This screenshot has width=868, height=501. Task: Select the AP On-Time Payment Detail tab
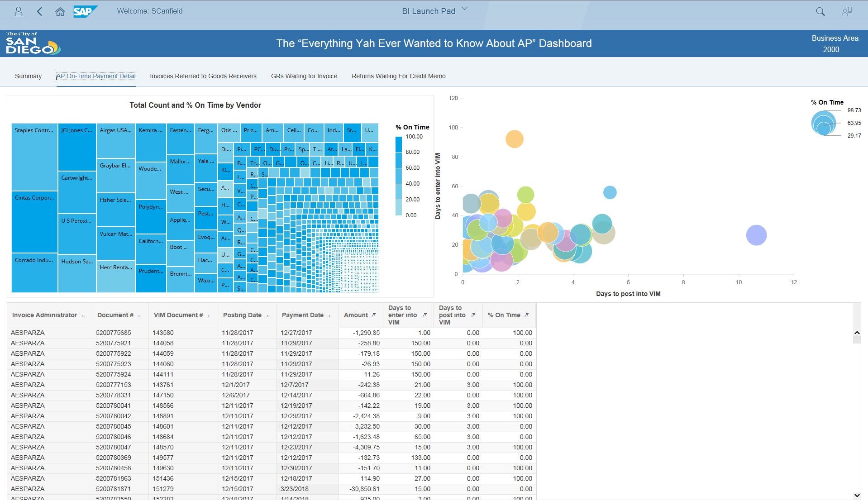point(96,76)
